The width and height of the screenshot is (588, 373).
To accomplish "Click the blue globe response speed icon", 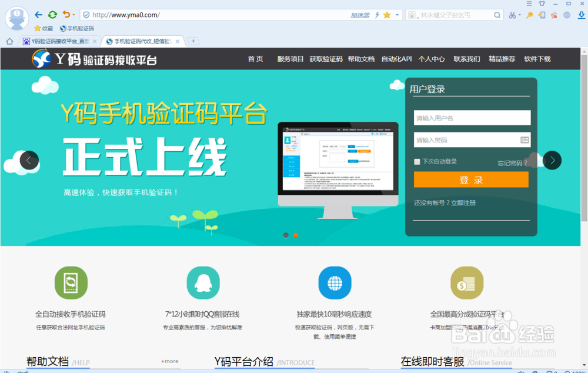I will (335, 282).
